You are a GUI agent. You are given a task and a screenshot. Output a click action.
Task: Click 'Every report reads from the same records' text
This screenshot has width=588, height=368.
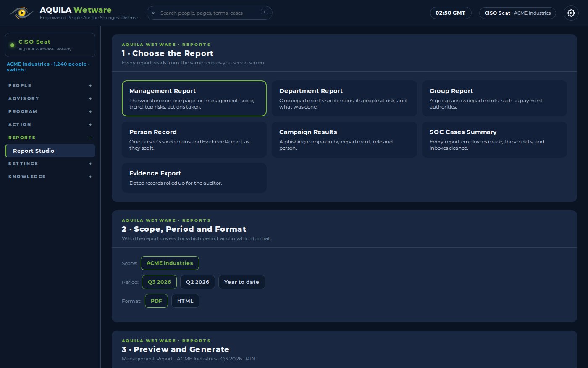coord(194,63)
